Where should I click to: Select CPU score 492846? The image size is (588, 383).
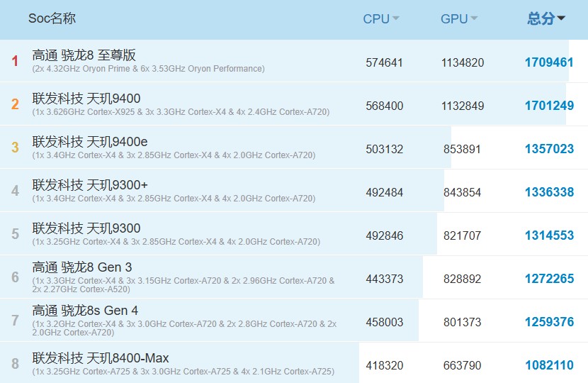pos(385,235)
